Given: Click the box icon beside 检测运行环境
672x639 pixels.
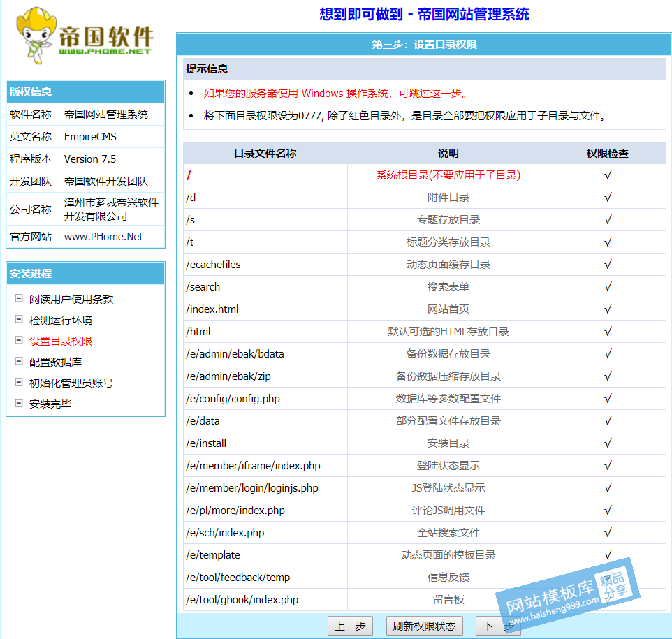Looking at the screenshot, I should point(18,319).
